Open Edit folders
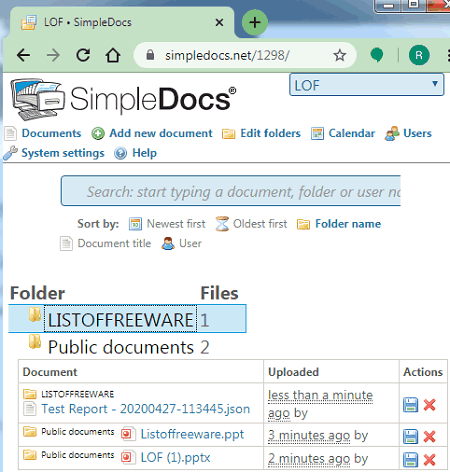 [270, 133]
